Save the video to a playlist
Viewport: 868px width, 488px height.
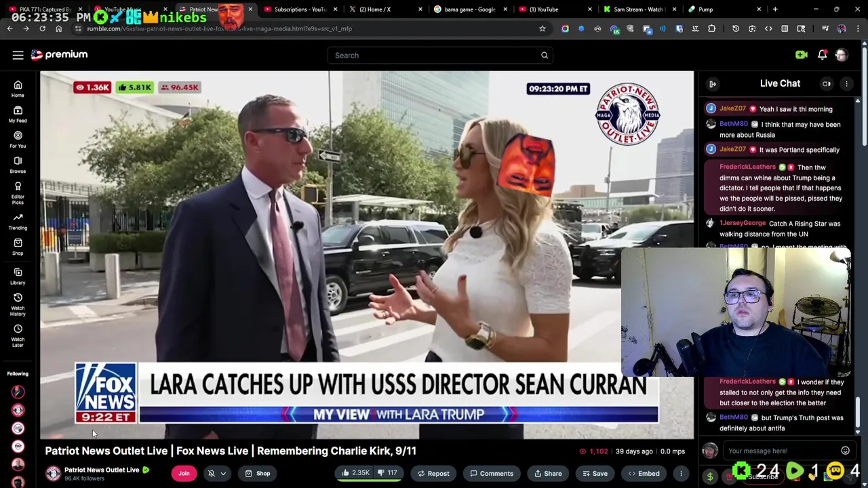point(595,474)
